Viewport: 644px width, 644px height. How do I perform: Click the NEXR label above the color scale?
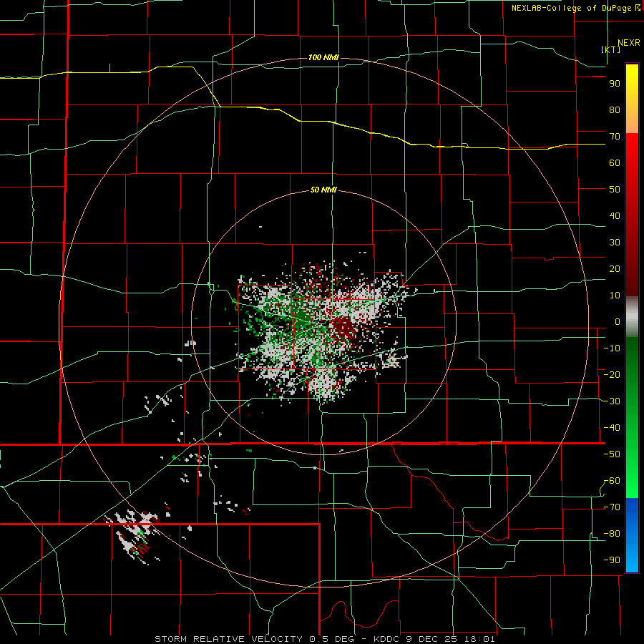pos(628,43)
